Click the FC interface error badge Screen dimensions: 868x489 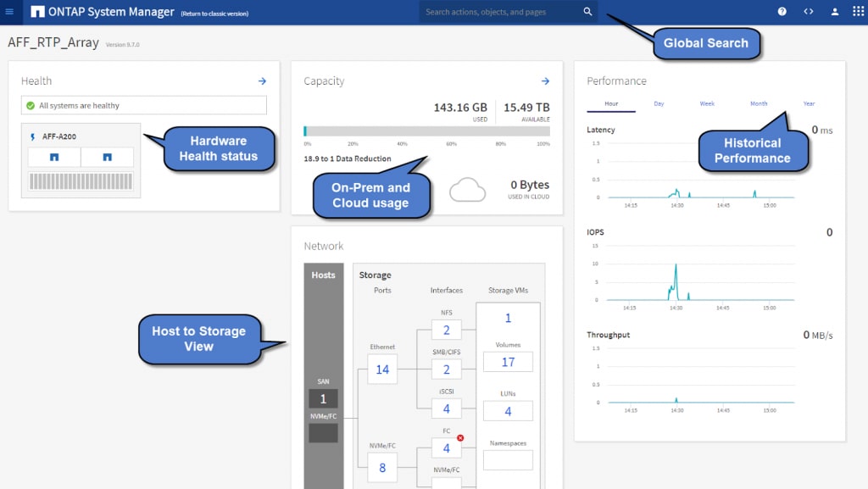pyautogui.click(x=460, y=438)
